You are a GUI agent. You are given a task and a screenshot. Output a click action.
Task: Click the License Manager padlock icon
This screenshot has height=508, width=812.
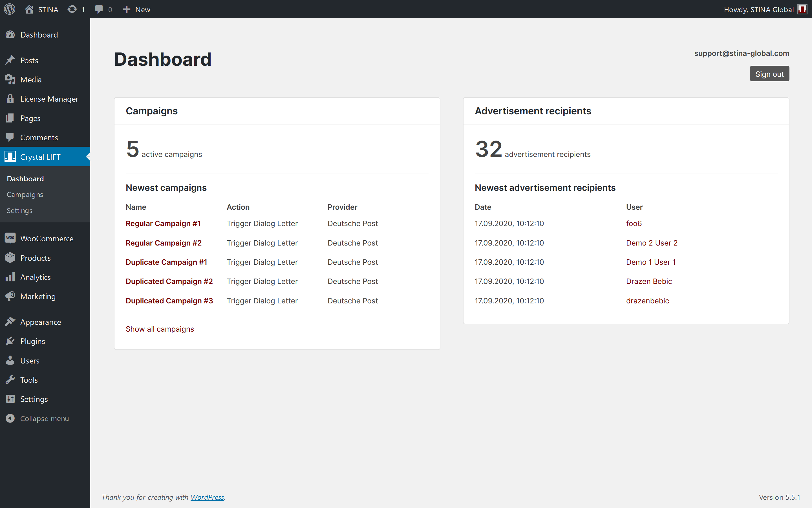(10, 98)
